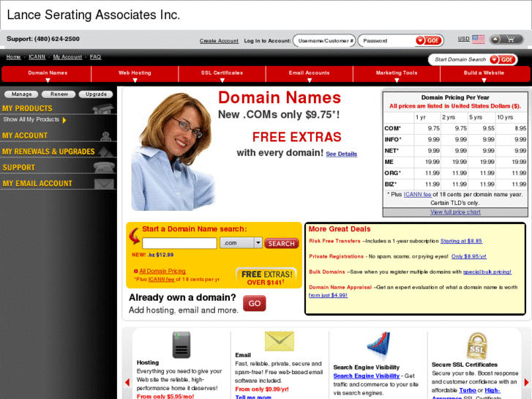The height and width of the screenshot is (399, 532).
Task: Click the round button left of cart
Action: pyautogui.click(x=495, y=40)
